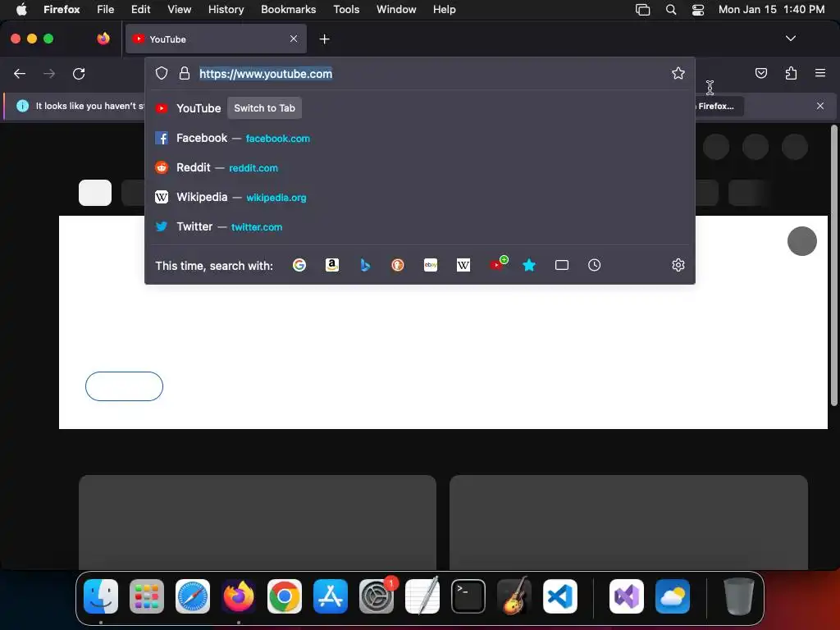Viewport: 840px width, 630px height.
Task: Search with eBay this time
Action: click(431, 265)
